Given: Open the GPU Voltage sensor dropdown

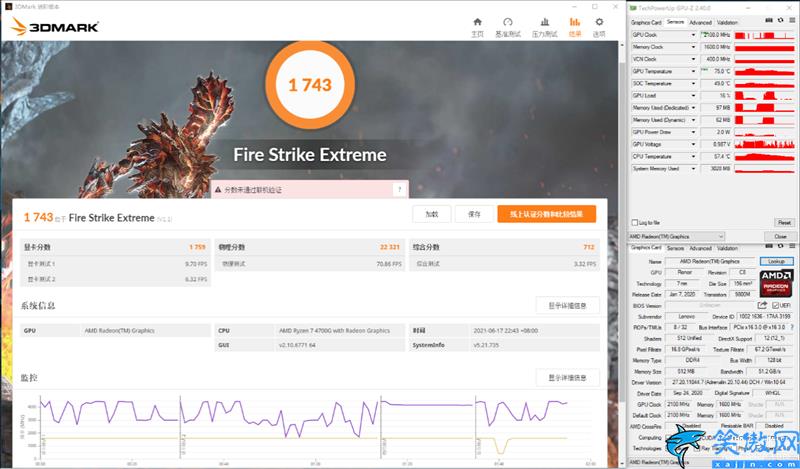Looking at the screenshot, I should click(693, 144).
